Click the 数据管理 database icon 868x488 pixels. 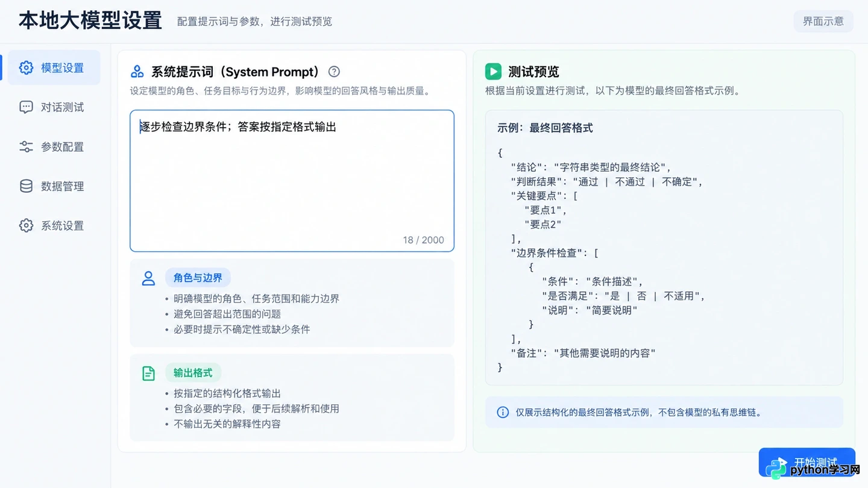[x=26, y=186]
